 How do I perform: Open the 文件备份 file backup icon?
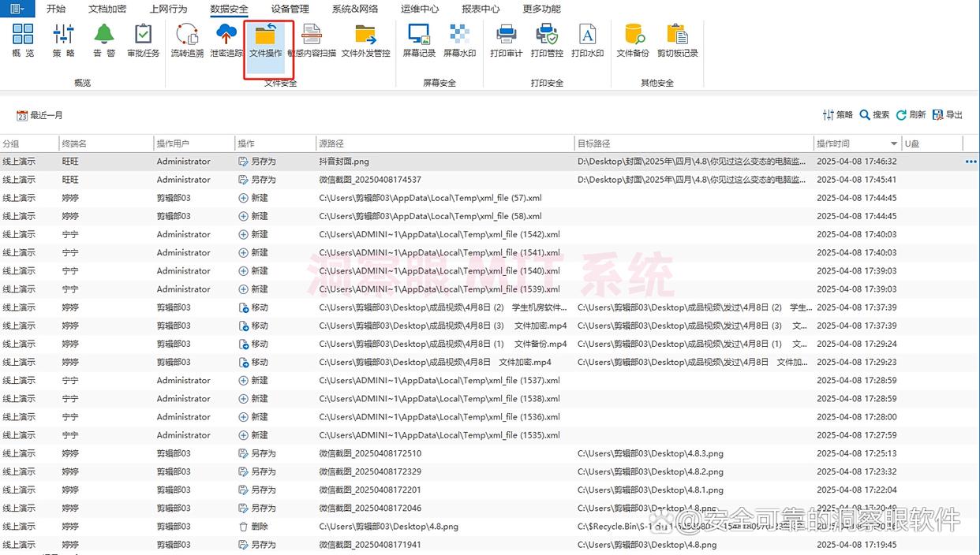pos(633,39)
